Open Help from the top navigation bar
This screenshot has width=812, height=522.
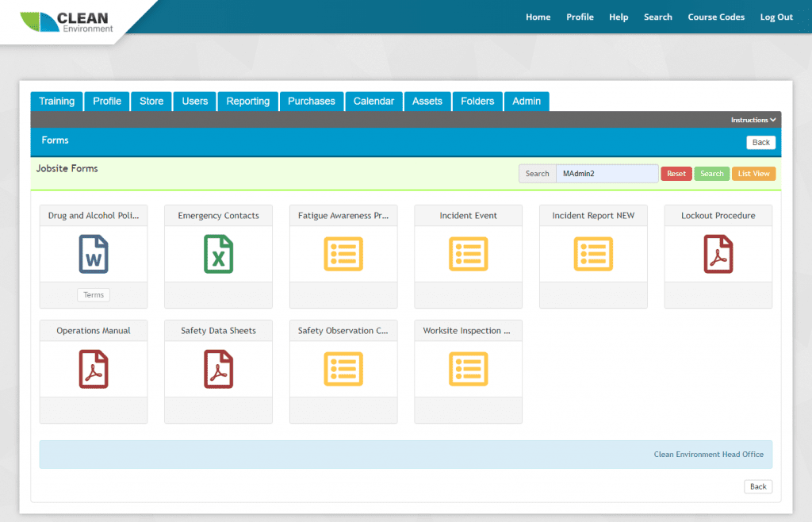click(x=619, y=17)
